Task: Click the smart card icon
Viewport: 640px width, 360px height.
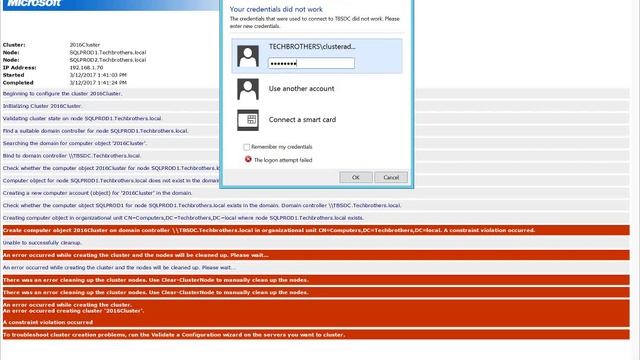Action: [248, 120]
